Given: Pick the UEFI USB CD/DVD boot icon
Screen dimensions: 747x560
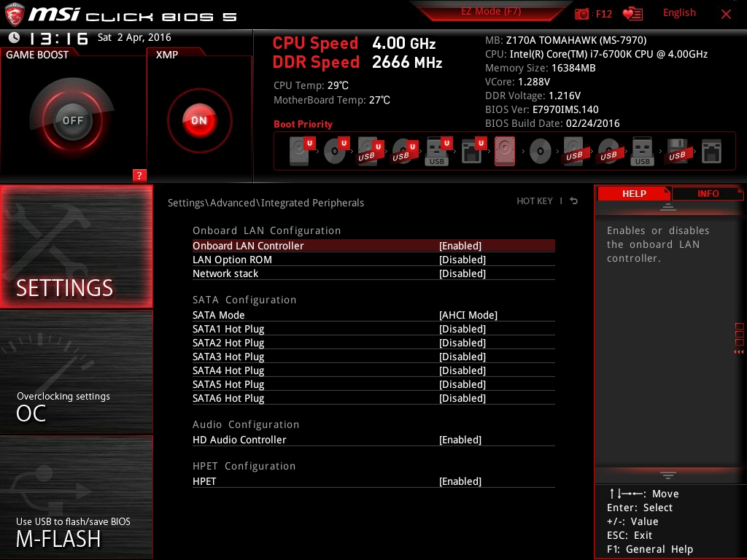Looking at the screenshot, I should click(404, 151).
